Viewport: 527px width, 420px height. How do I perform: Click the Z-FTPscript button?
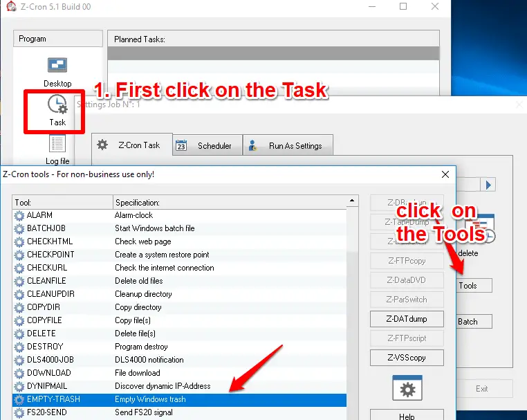[x=407, y=338]
